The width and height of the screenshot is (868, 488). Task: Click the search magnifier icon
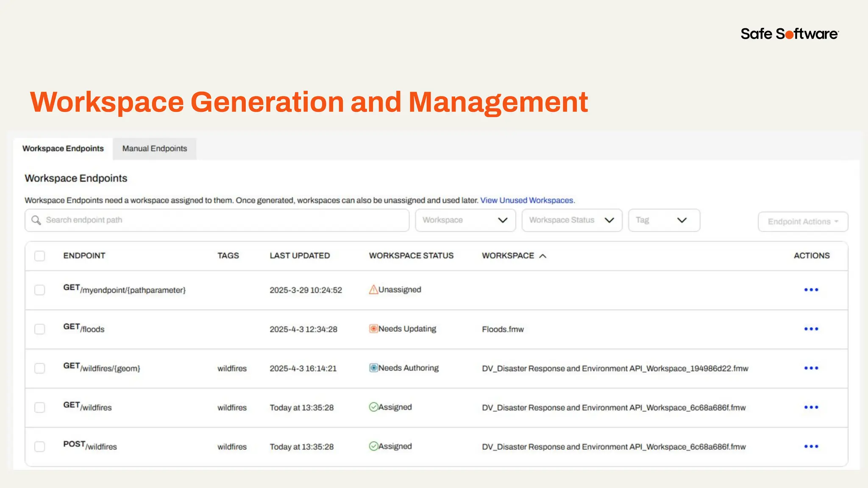click(36, 220)
